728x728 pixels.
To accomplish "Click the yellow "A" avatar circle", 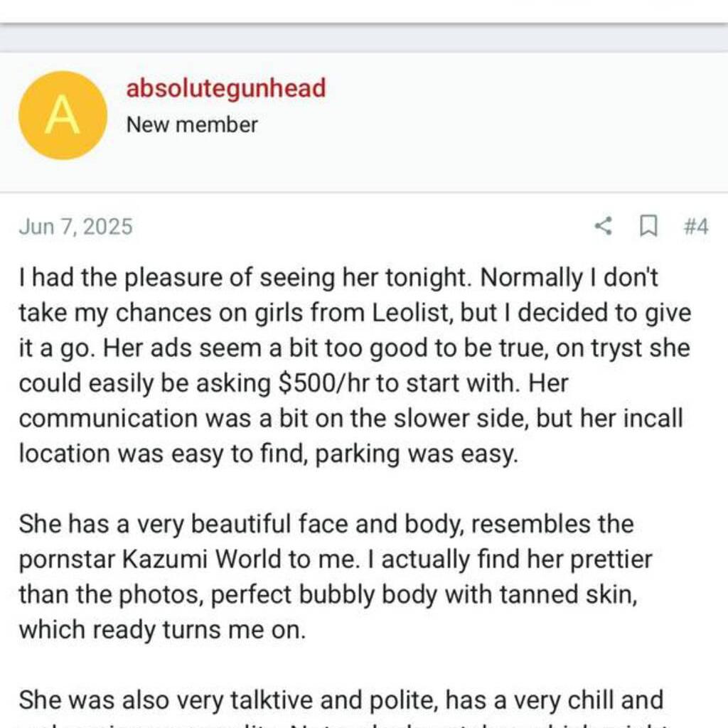I will coord(63,115).
